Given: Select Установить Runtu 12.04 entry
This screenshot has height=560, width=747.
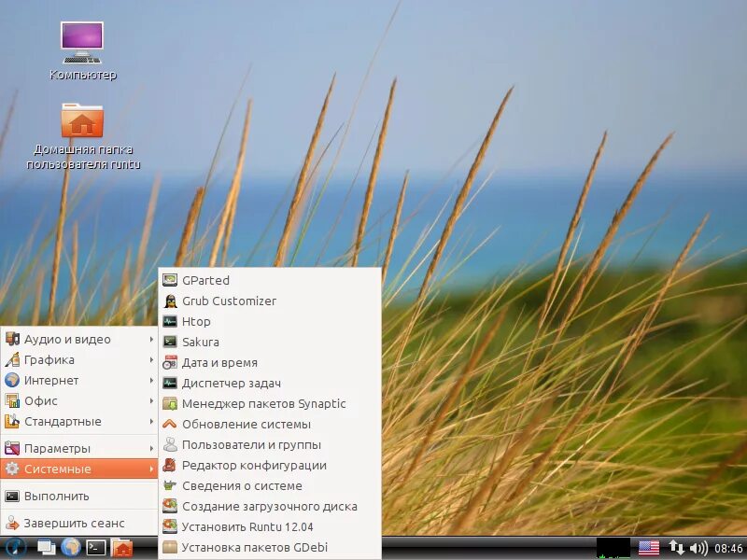Looking at the screenshot, I should pyautogui.click(x=270, y=526).
